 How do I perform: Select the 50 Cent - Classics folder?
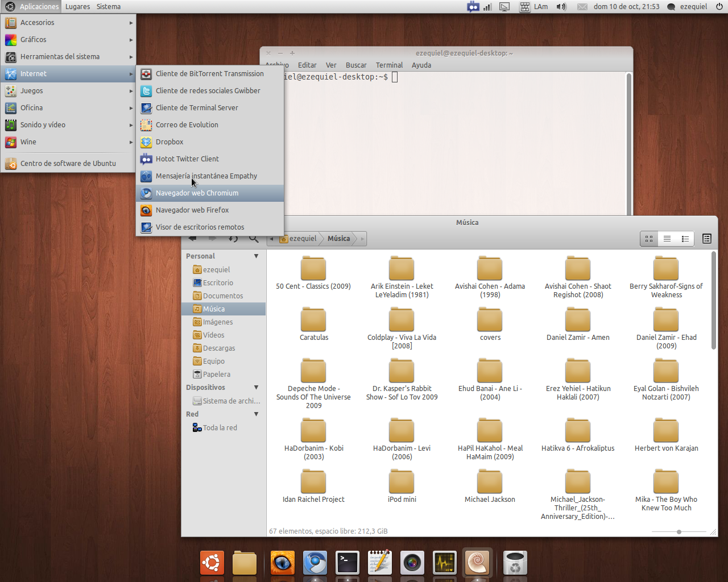click(x=313, y=273)
